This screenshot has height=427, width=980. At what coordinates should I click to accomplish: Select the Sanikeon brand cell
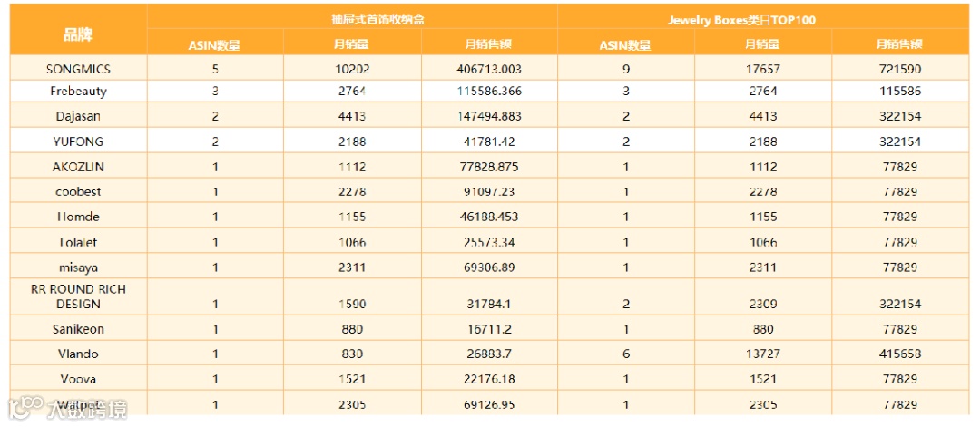point(78,329)
